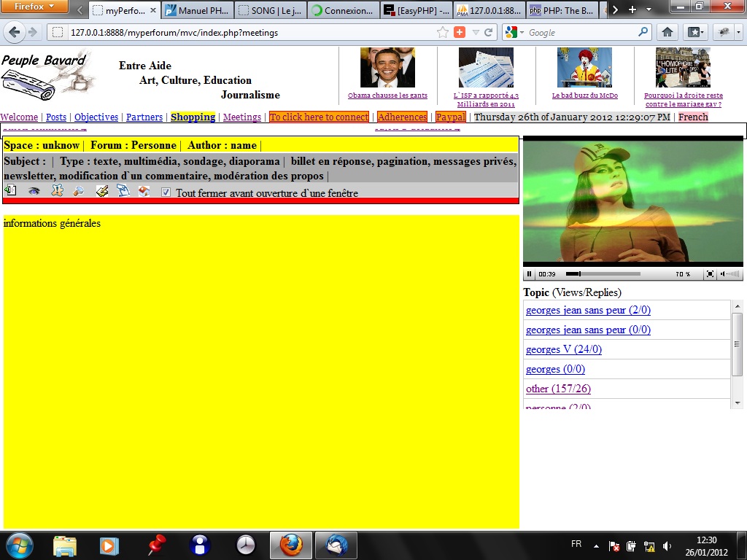Open the Shopping link
Viewport: 747px width, 560px height.
(x=193, y=117)
